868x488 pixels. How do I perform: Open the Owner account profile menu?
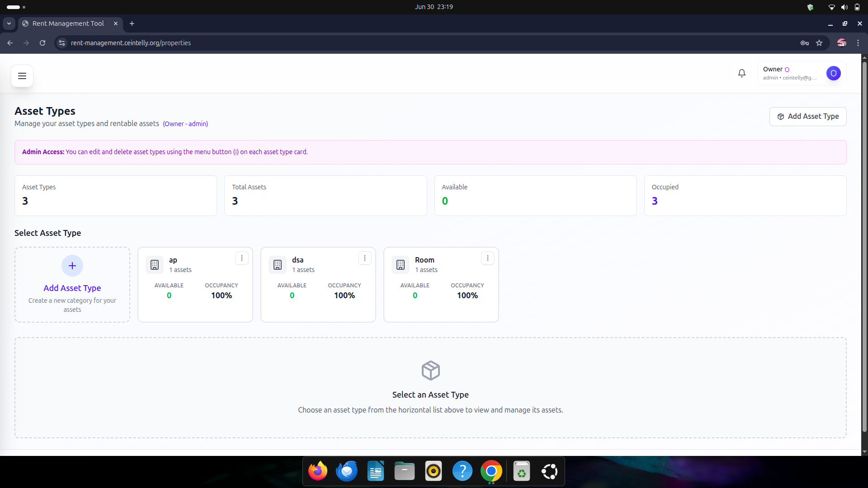789,73
